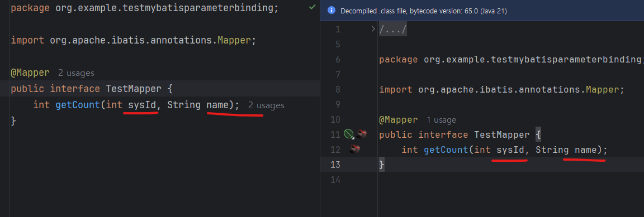This screenshot has width=644, height=217.
Task: Open the '2 usages' hint next to @Mapper
Action: (76, 73)
